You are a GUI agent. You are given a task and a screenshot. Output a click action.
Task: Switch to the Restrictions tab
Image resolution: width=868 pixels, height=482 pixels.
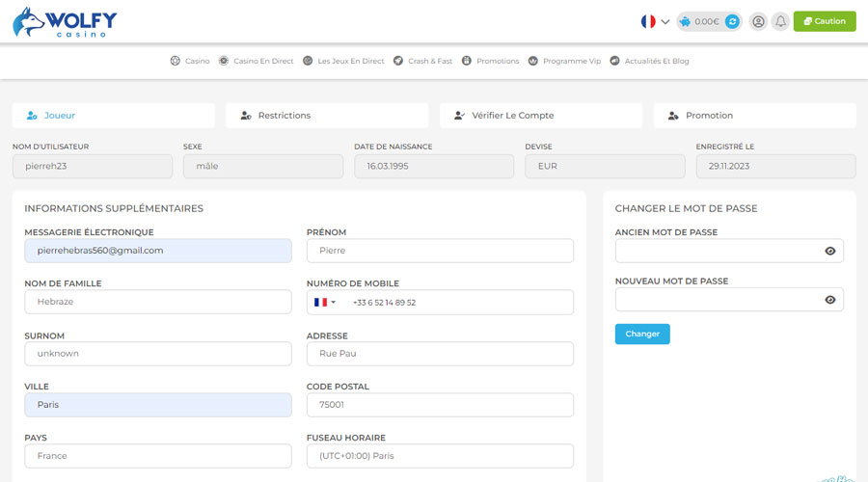point(327,115)
